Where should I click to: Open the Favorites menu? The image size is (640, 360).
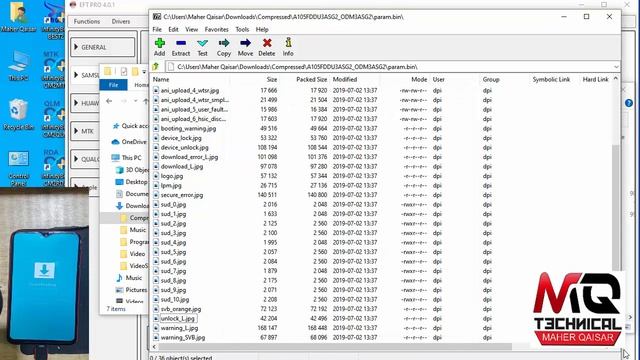click(216, 29)
